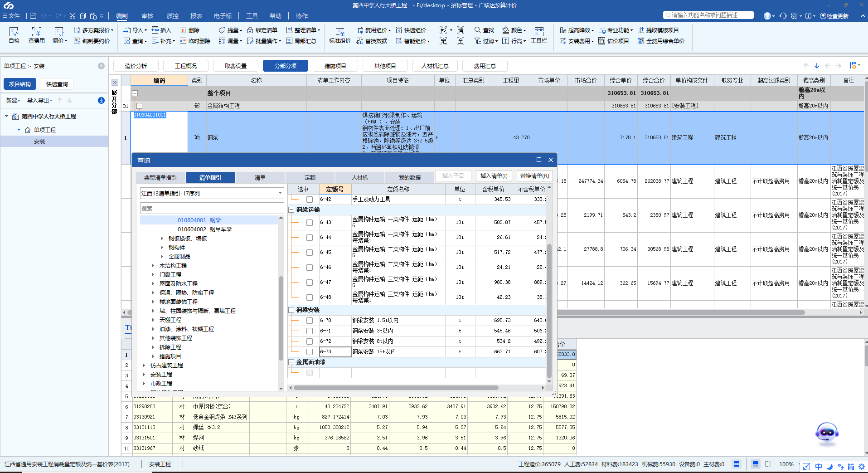Click the 锁定清单 lock list icon
This screenshot has width=868, height=473.
pyautogui.click(x=262, y=30)
